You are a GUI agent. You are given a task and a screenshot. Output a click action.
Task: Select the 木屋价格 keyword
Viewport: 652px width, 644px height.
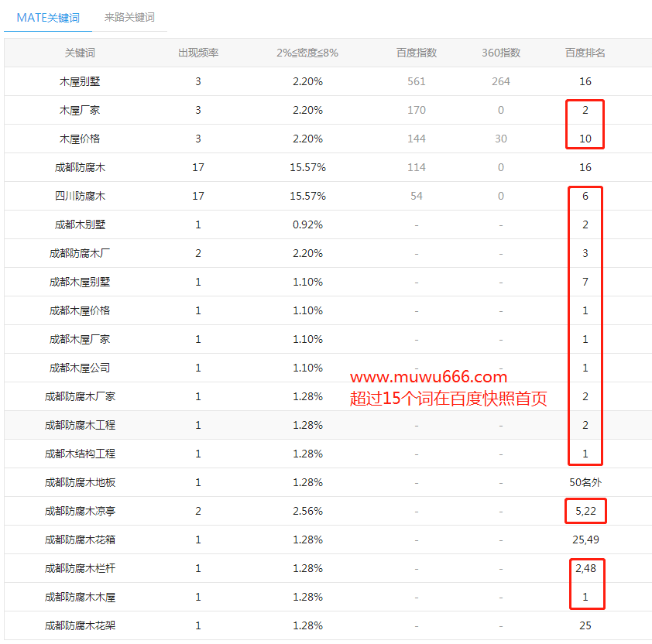pos(80,139)
